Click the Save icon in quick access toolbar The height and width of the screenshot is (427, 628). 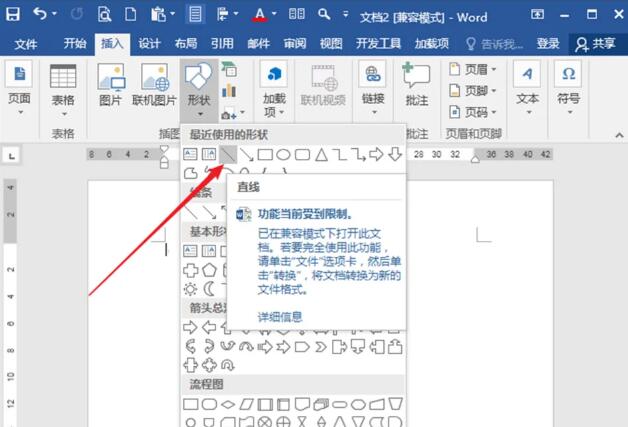point(13,14)
